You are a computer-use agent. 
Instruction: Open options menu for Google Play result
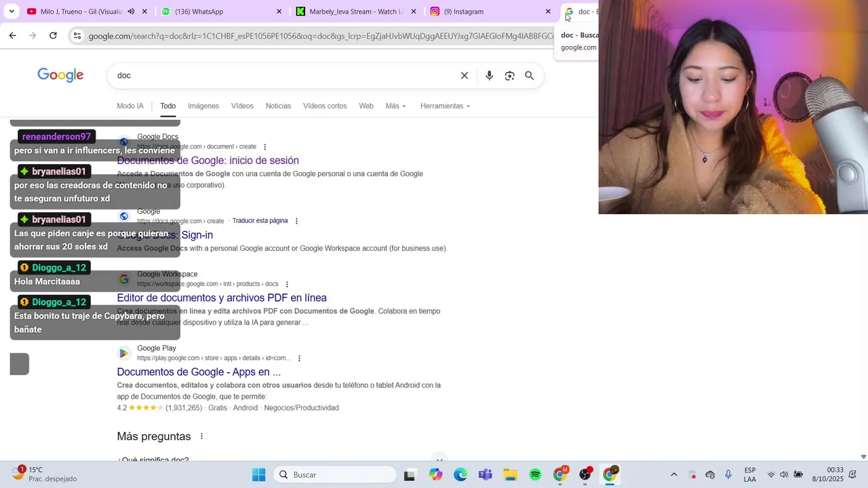(299, 359)
